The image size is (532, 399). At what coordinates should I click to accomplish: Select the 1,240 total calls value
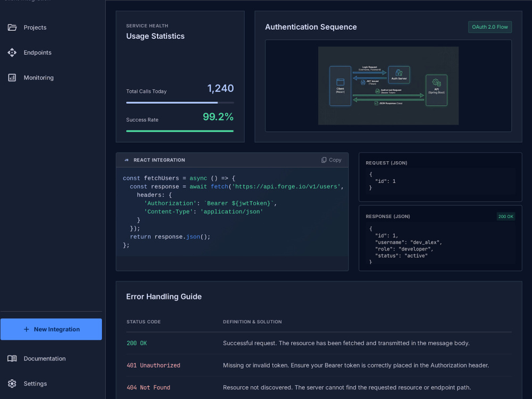[x=221, y=88]
